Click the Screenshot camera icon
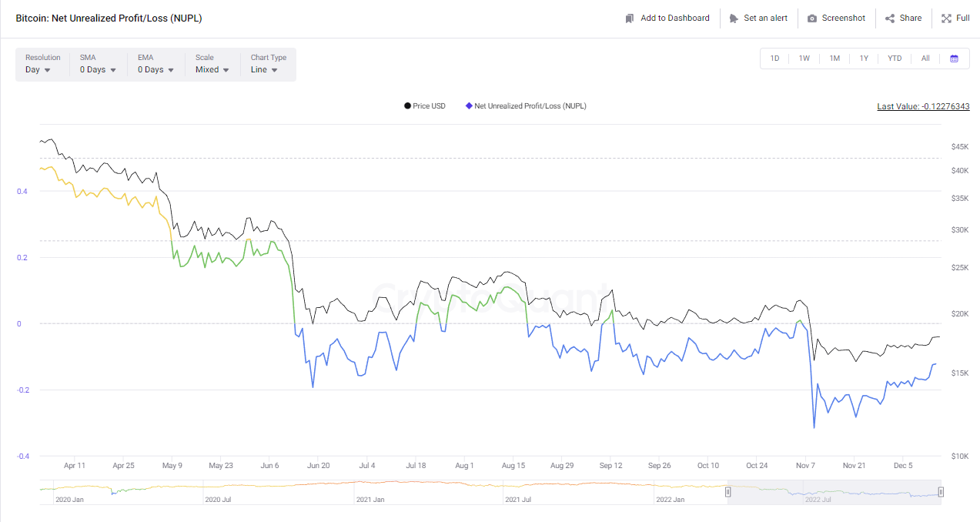980x522 pixels. 812,18
